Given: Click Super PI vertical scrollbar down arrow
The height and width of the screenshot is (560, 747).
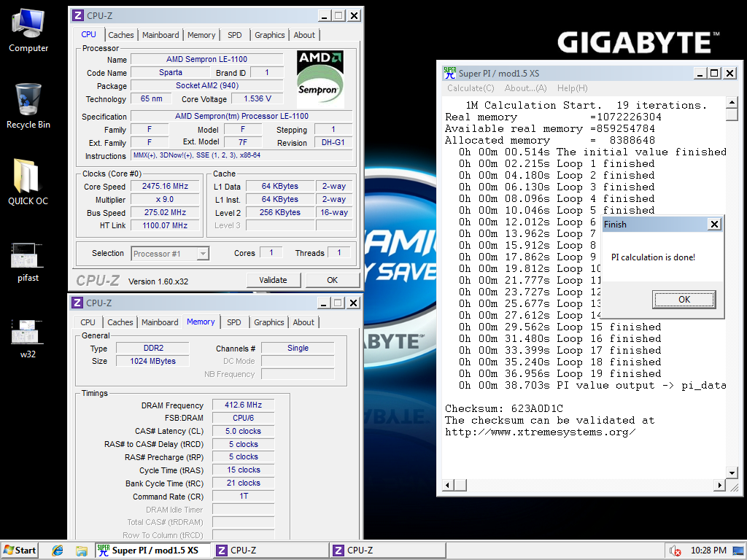Looking at the screenshot, I should (732, 472).
